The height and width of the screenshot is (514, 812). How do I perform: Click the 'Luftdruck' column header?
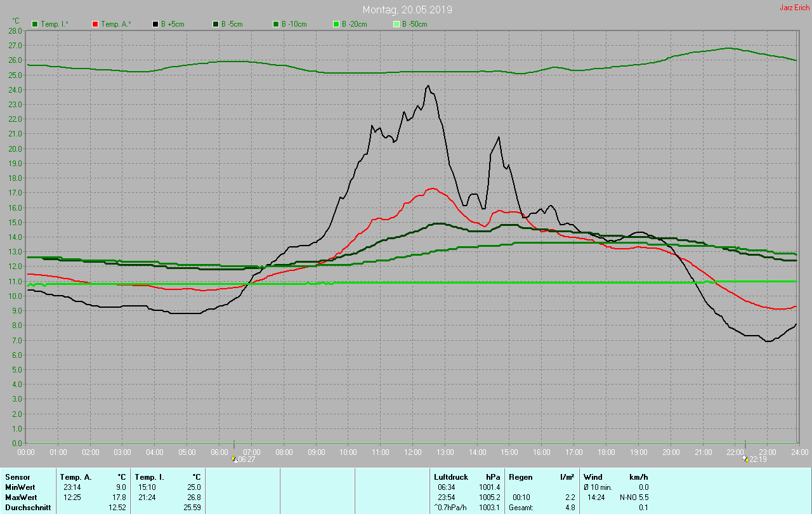[x=450, y=477]
